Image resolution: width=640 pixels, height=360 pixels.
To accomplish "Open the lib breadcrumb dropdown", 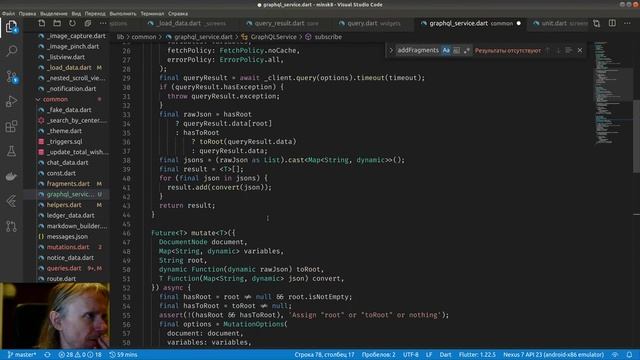I will pos(120,37).
